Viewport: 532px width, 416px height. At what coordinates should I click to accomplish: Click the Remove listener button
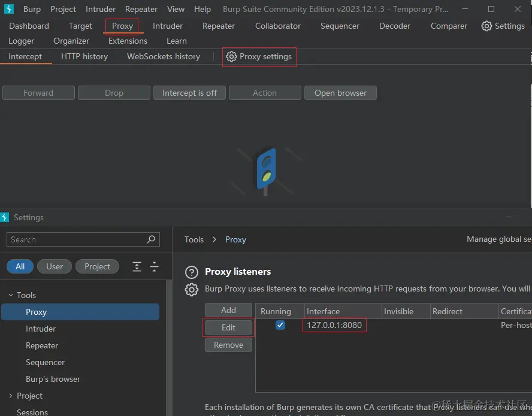click(228, 345)
